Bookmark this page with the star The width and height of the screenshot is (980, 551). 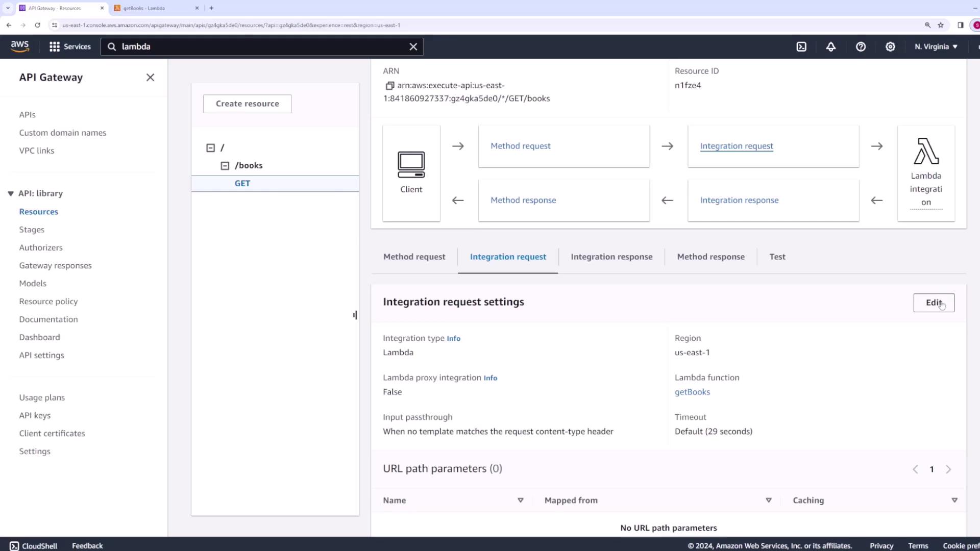941,25
